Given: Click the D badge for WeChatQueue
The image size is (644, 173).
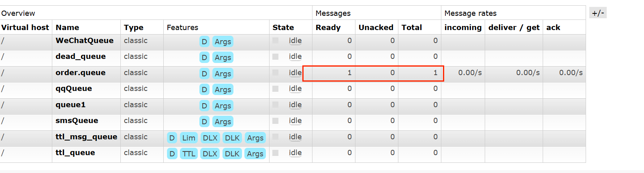Looking at the screenshot, I should click(x=204, y=41).
